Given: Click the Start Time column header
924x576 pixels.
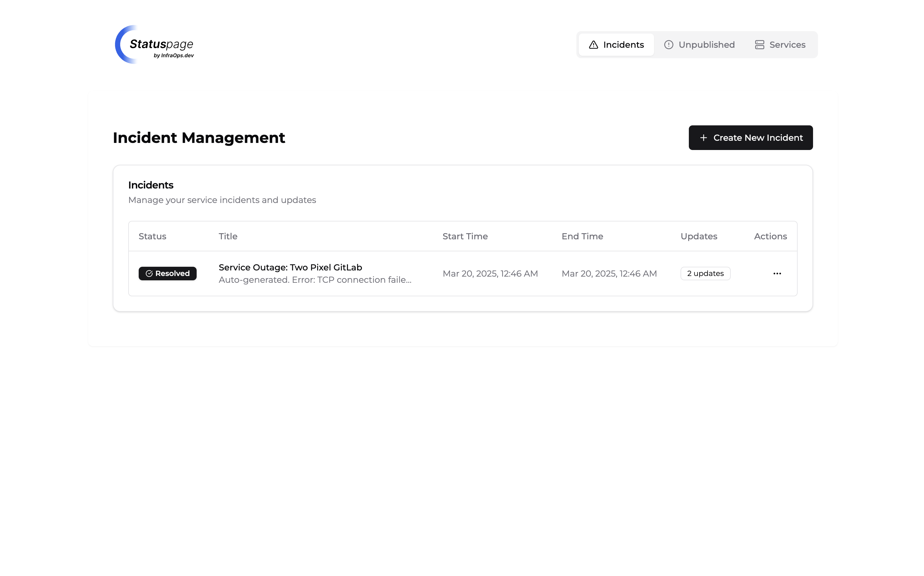Looking at the screenshot, I should (465, 236).
